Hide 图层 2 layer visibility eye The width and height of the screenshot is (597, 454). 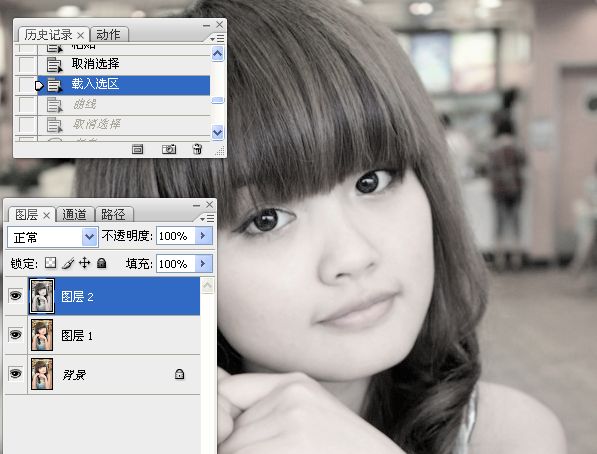pos(16,296)
